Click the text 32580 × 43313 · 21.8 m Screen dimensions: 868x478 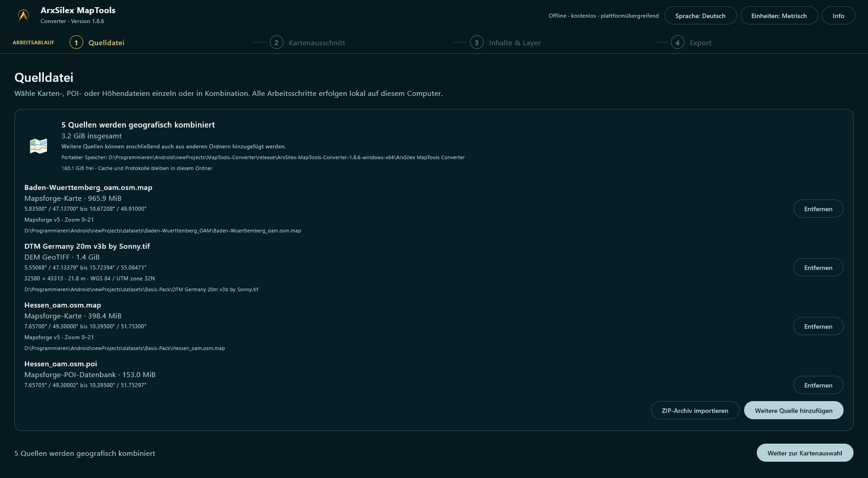point(55,279)
